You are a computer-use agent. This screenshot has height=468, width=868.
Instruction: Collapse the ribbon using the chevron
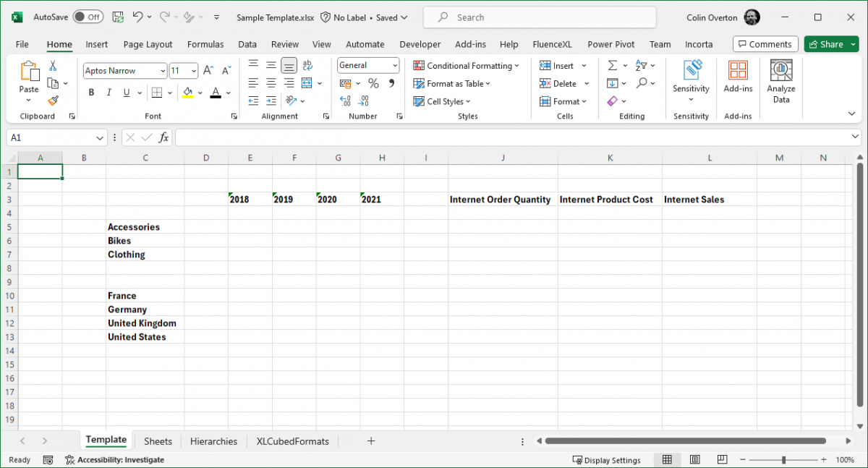pyautogui.click(x=851, y=114)
